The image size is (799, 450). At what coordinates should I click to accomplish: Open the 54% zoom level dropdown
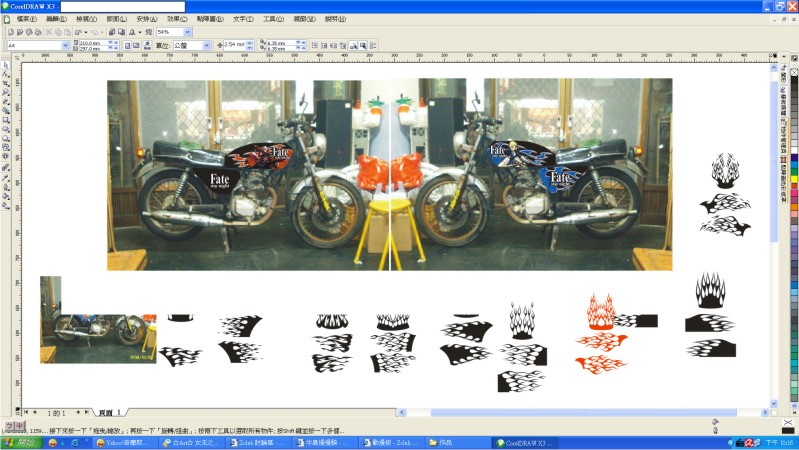[x=188, y=32]
